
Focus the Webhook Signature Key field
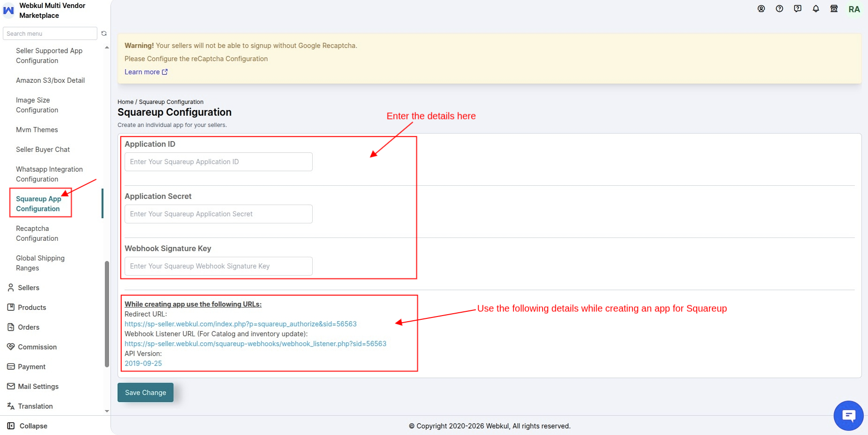pos(219,266)
